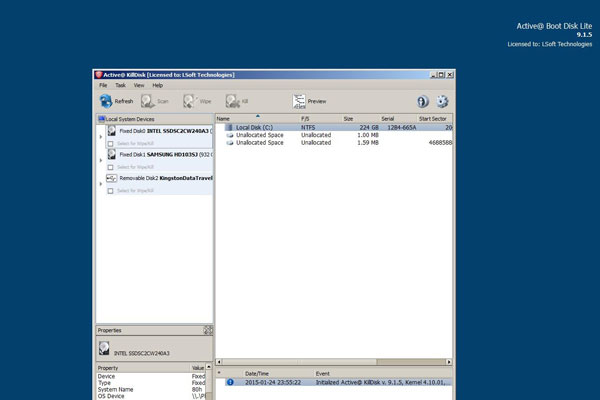
Task: Click the Scan toolbar icon
Action: tap(147, 101)
